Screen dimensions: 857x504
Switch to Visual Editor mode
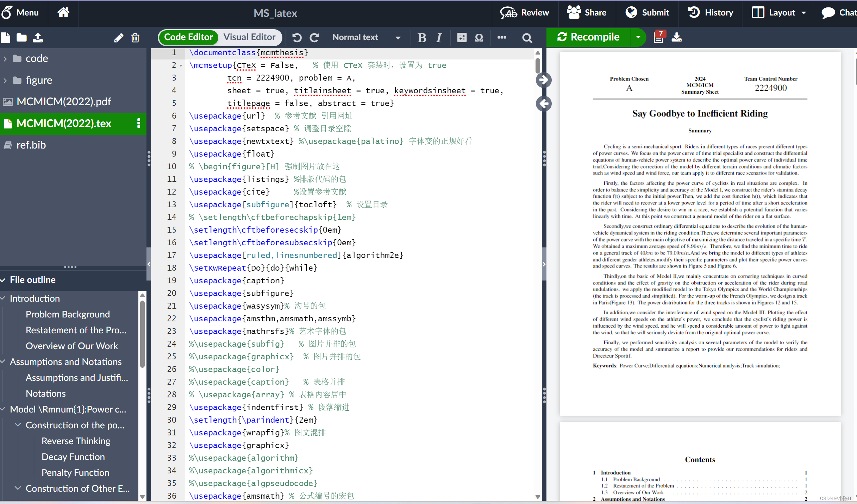[x=249, y=37]
